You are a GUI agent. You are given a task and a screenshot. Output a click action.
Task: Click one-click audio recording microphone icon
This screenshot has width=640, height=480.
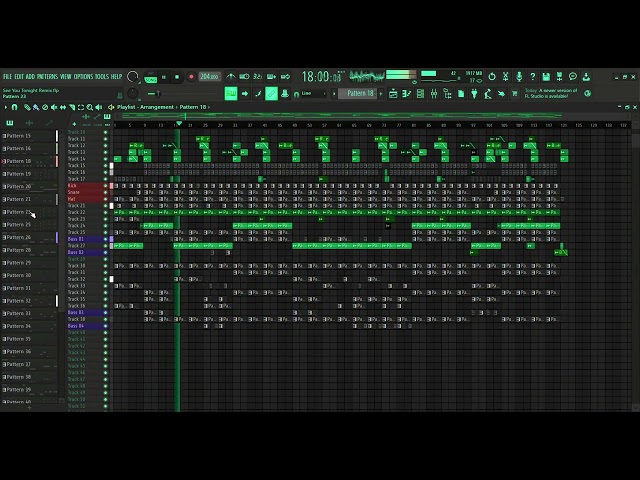point(519,77)
